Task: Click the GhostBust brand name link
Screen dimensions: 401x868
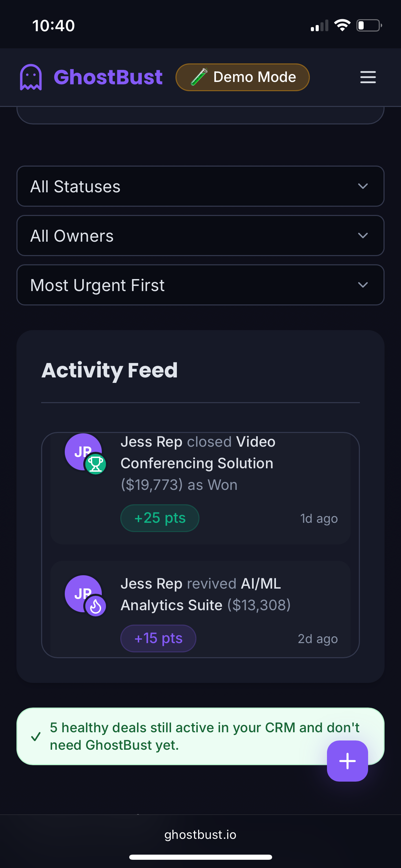Action: (108, 77)
